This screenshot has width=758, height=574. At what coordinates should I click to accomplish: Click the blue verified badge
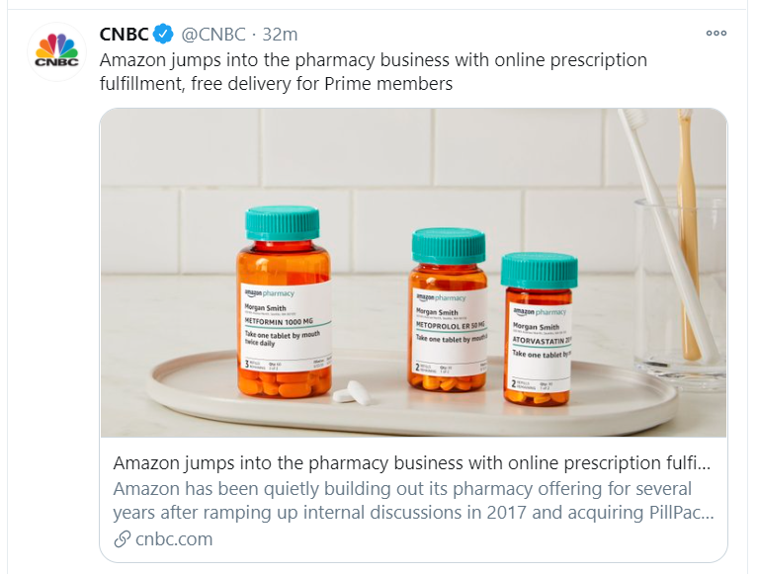(x=164, y=35)
